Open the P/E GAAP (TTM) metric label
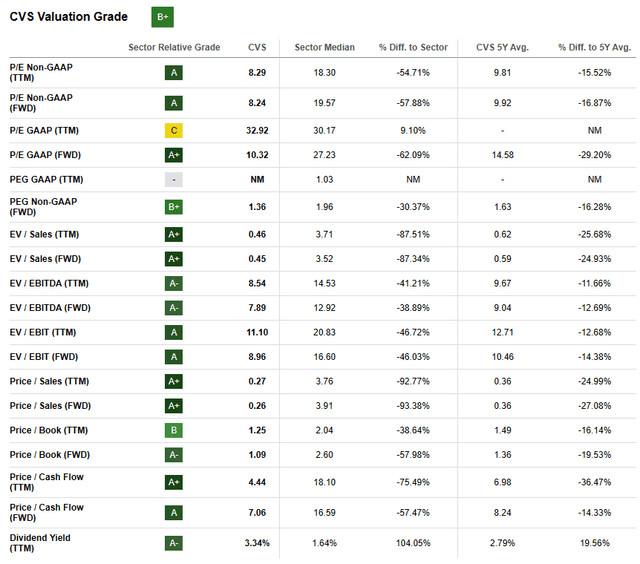The width and height of the screenshot is (640, 564). coord(44,131)
